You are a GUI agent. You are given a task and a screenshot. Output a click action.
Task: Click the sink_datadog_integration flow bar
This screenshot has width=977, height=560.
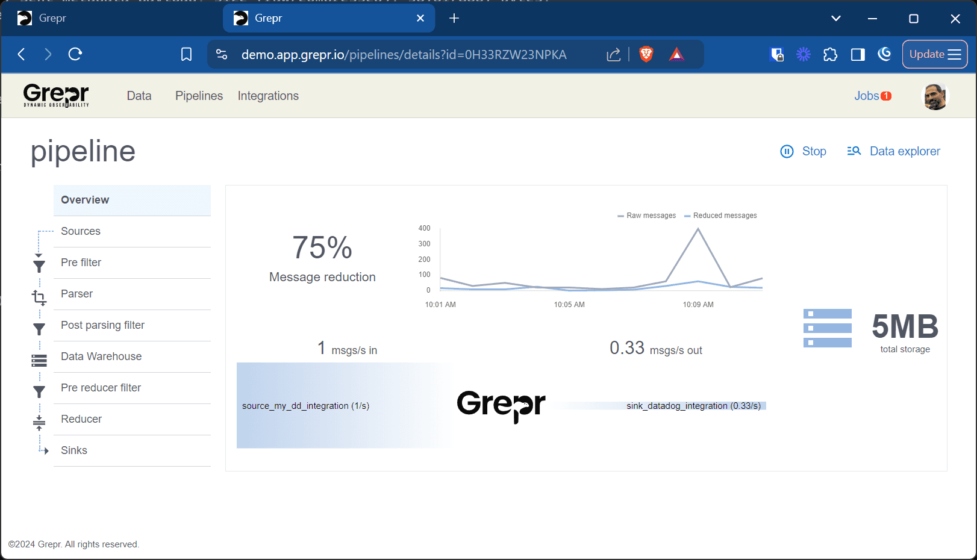click(x=660, y=406)
